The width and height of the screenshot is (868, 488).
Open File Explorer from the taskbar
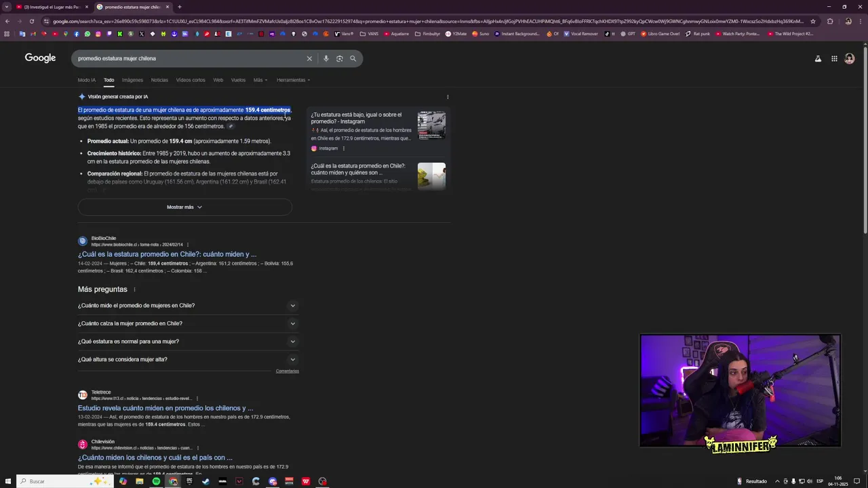pyautogui.click(x=139, y=481)
